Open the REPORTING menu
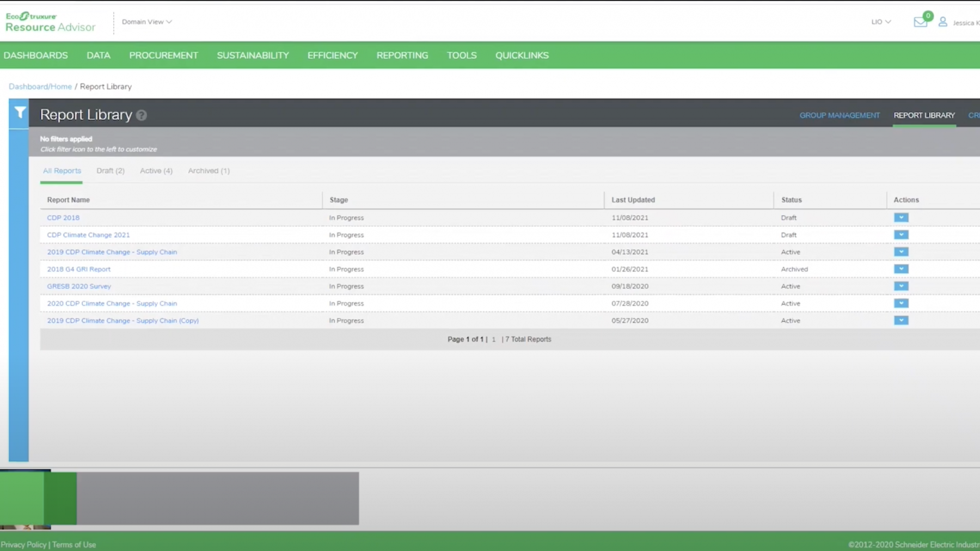Screen dimensions: 980x551 coord(402,56)
